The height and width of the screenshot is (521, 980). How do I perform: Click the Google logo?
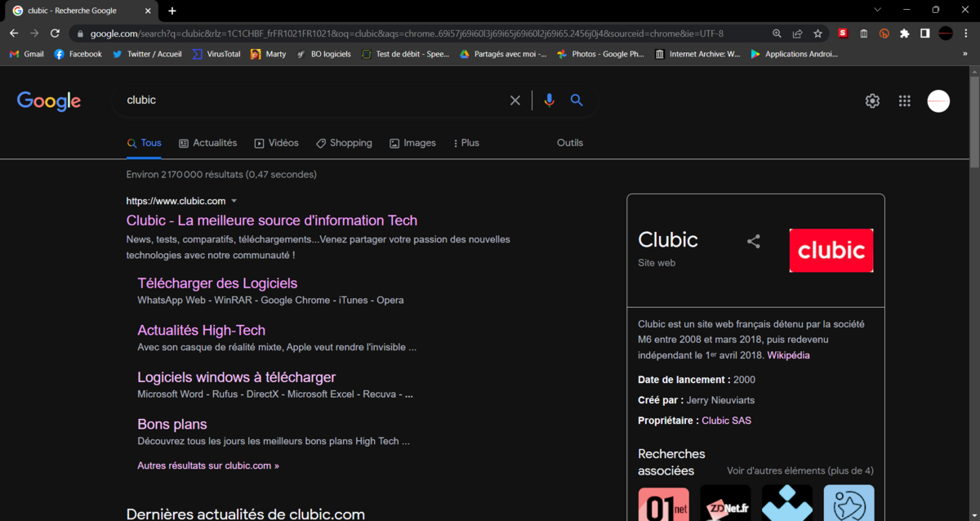click(49, 100)
